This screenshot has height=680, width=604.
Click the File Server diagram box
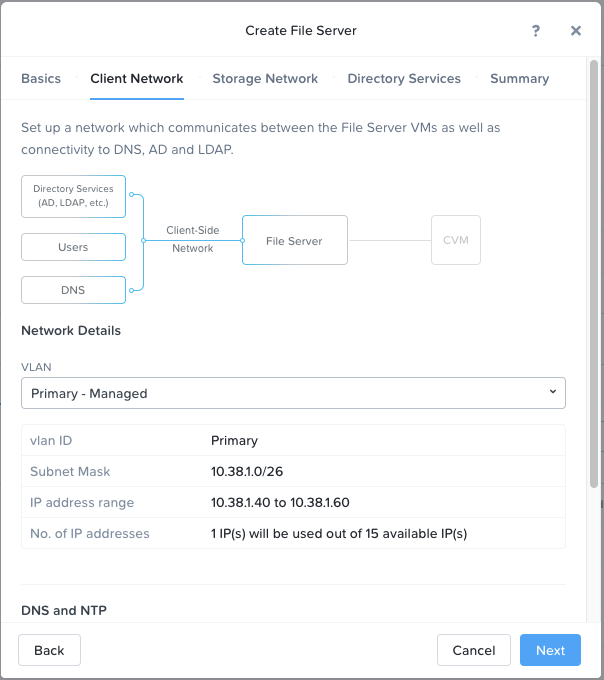coord(295,240)
